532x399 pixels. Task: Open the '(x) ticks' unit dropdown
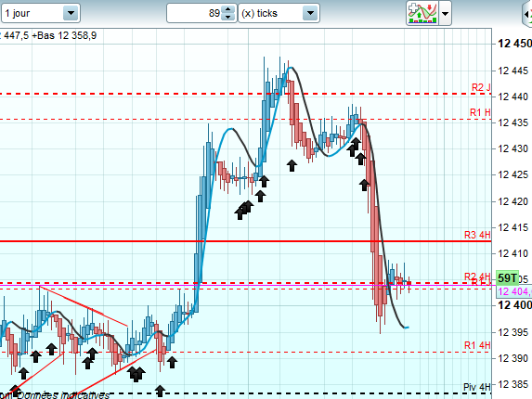[x=279, y=13]
